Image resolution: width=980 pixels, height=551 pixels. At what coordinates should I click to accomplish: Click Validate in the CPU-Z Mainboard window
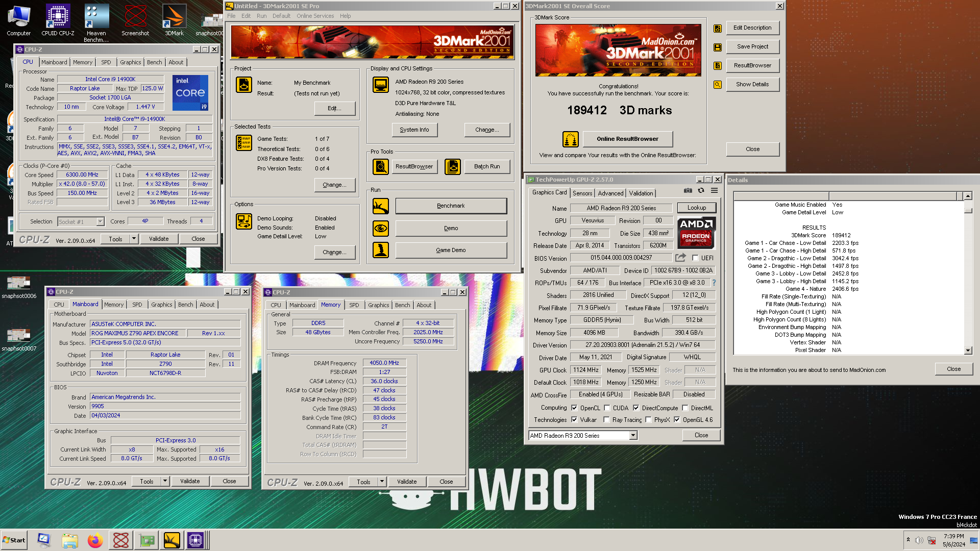pyautogui.click(x=190, y=481)
